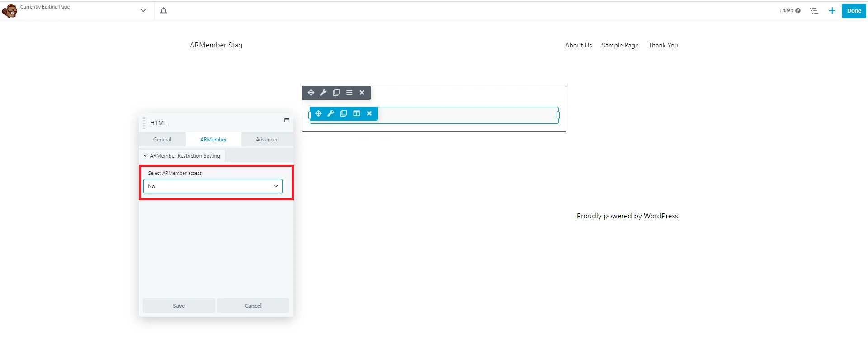Click the Save button
Viewport: 868px width, 353px height.
tap(179, 306)
